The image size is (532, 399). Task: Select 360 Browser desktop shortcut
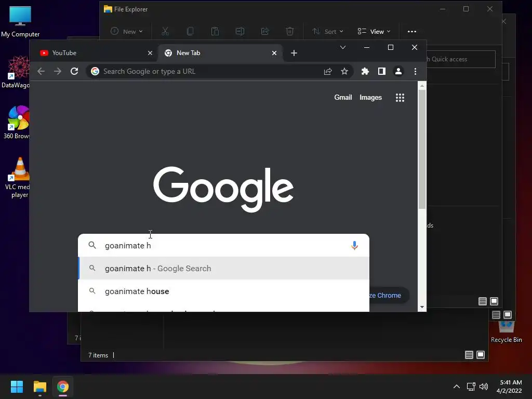[x=16, y=123]
